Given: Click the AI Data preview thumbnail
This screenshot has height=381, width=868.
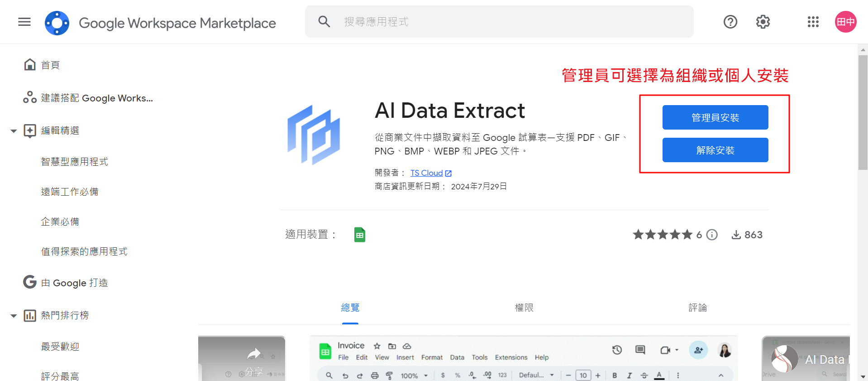Looking at the screenshot, I should pyautogui.click(x=806, y=358).
